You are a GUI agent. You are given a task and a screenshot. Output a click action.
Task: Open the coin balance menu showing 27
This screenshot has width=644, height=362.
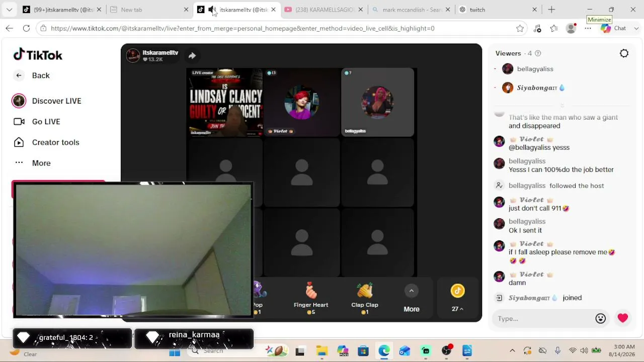click(x=457, y=298)
